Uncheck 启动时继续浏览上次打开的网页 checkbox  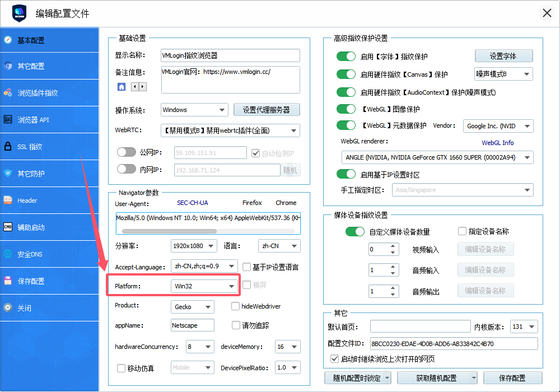(x=334, y=358)
